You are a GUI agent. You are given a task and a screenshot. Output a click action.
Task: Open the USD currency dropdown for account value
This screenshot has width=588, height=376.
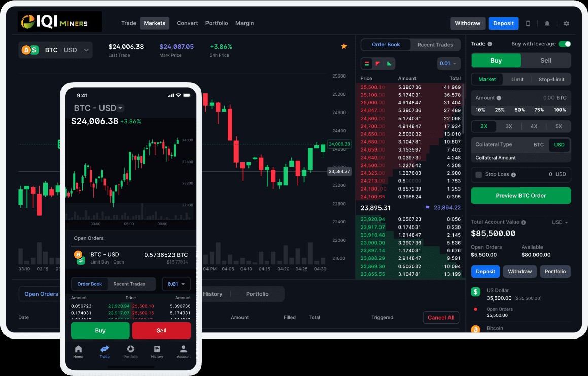click(560, 222)
